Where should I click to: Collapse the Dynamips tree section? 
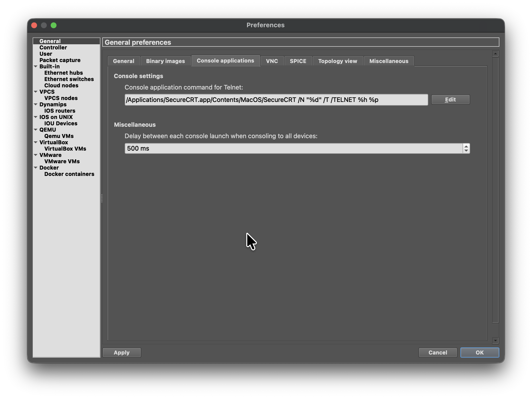point(36,104)
